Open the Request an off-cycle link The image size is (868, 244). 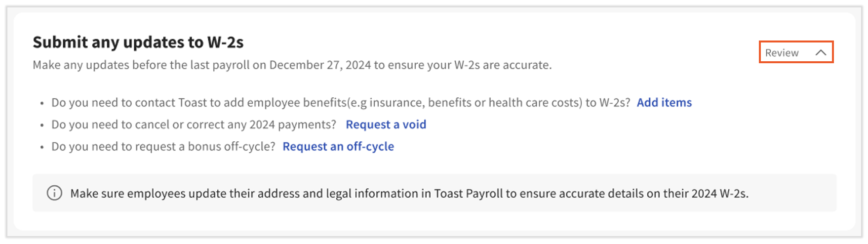click(x=338, y=147)
